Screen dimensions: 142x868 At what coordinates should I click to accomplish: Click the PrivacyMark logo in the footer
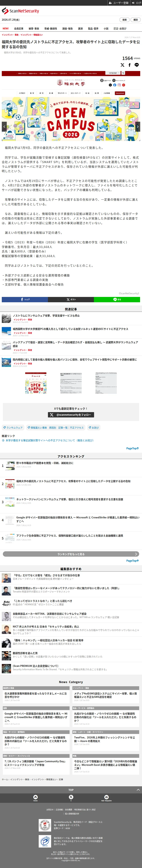(x=45, y=841)
